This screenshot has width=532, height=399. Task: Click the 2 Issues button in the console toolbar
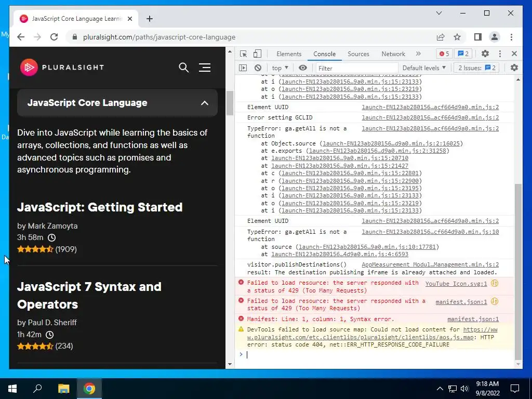coord(477,68)
